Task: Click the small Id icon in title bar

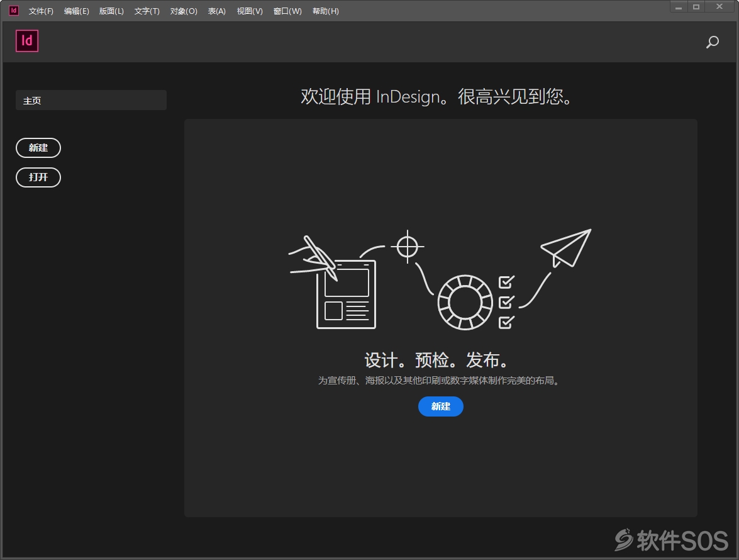Action: 14,10
